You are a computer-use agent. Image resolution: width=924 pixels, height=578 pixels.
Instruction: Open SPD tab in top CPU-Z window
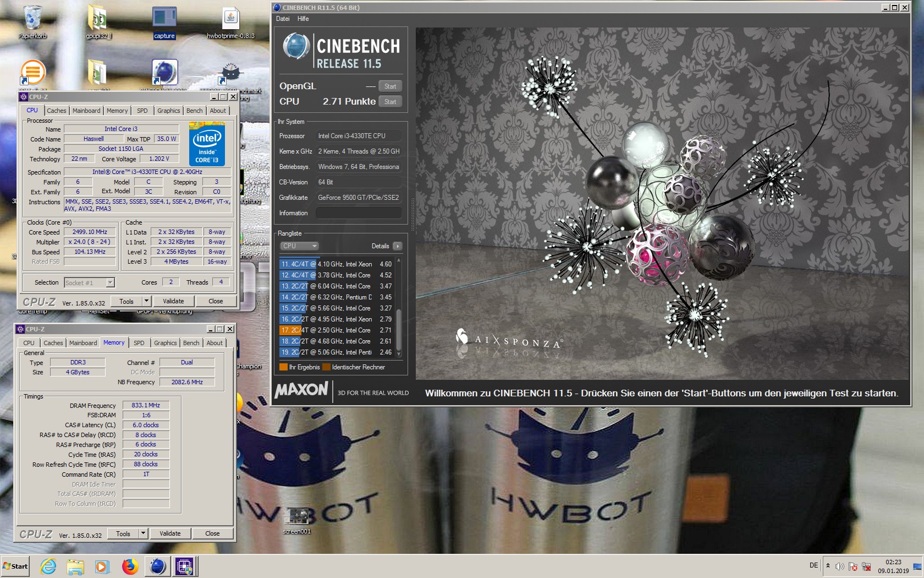(142, 111)
